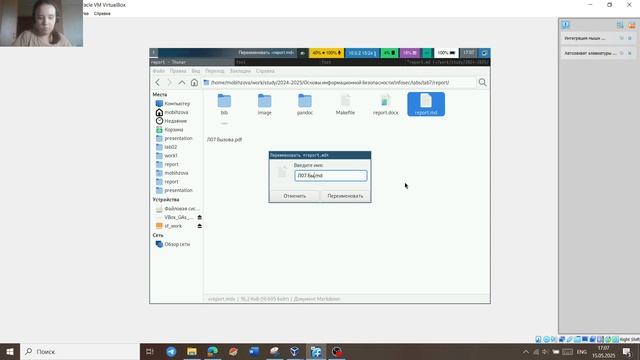
Task: Open Task View on the taskbar
Action: tap(150, 351)
